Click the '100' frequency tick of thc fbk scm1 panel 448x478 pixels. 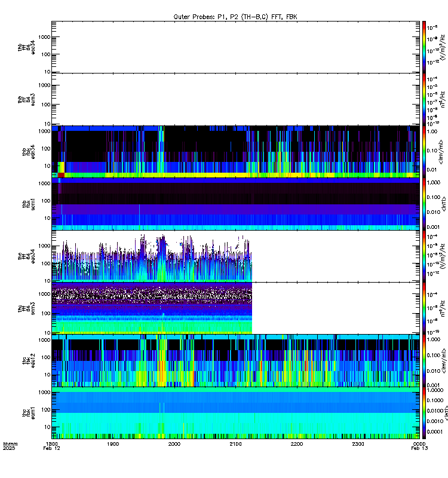click(x=46, y=410)
